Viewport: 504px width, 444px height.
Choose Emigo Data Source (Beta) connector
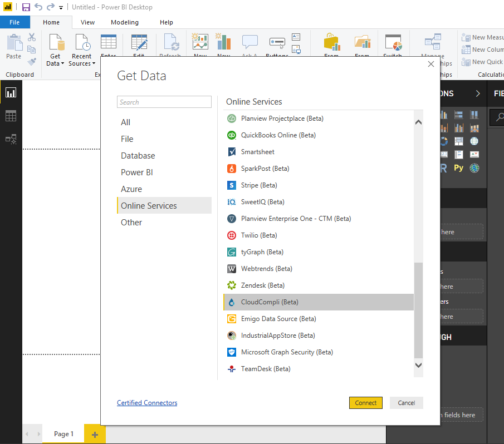coord(319,319)
